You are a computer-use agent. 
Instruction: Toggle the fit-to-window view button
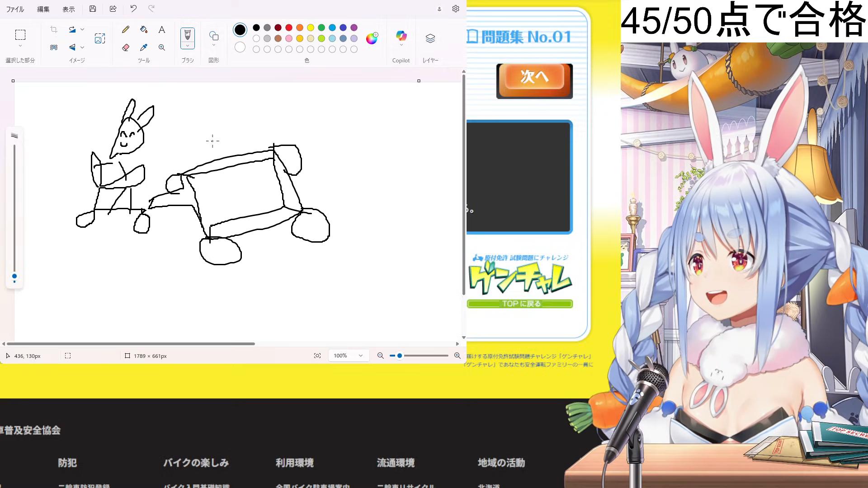(x=317, y=356)
